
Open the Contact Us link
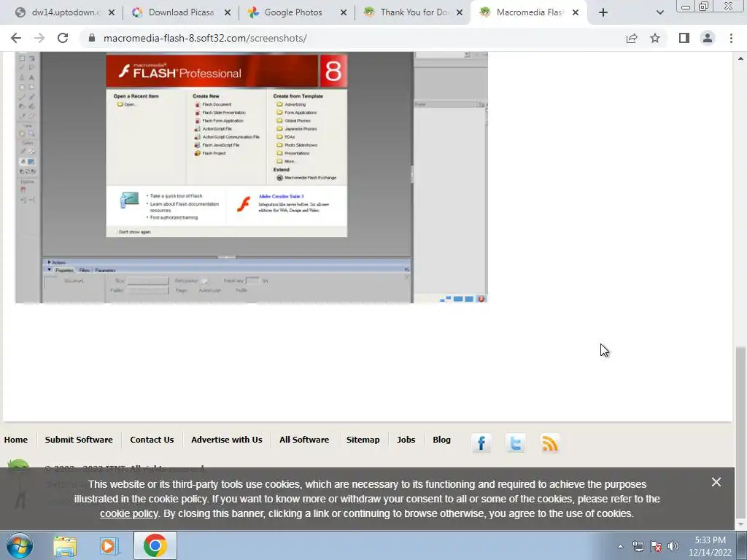tap(152, 440)
